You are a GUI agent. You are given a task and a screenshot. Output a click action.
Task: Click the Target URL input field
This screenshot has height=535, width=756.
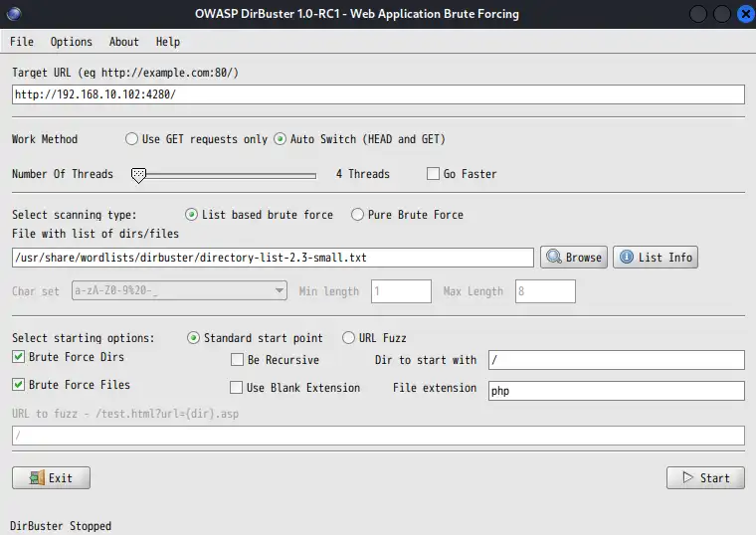click(x=378, y=94)
